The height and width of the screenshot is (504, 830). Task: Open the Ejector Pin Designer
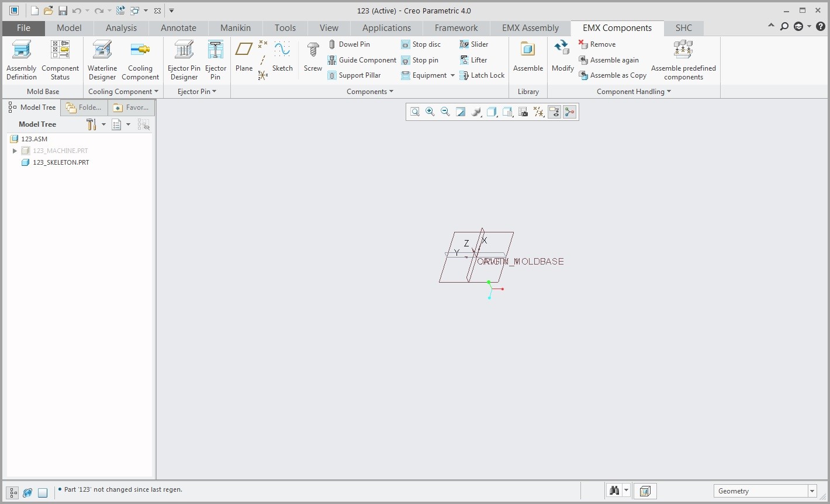coord(184,60)
